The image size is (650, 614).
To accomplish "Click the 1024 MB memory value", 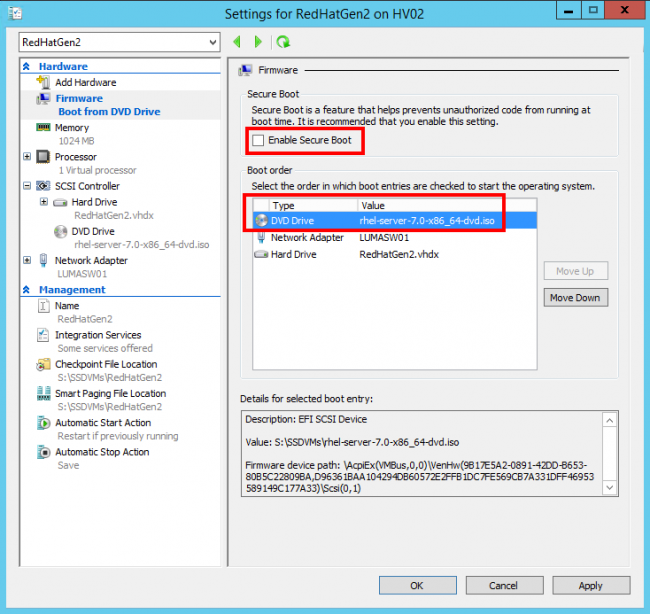I will [x=76, y=141].
